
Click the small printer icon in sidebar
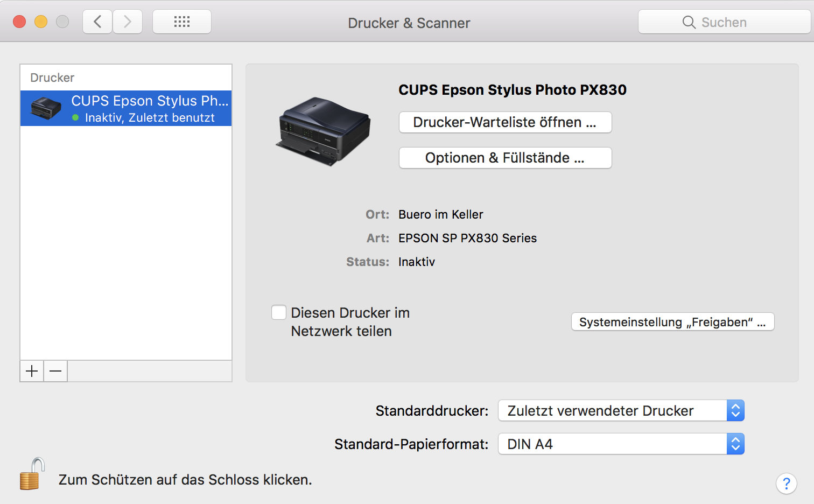pyautogui.click(x=46, y=108)
